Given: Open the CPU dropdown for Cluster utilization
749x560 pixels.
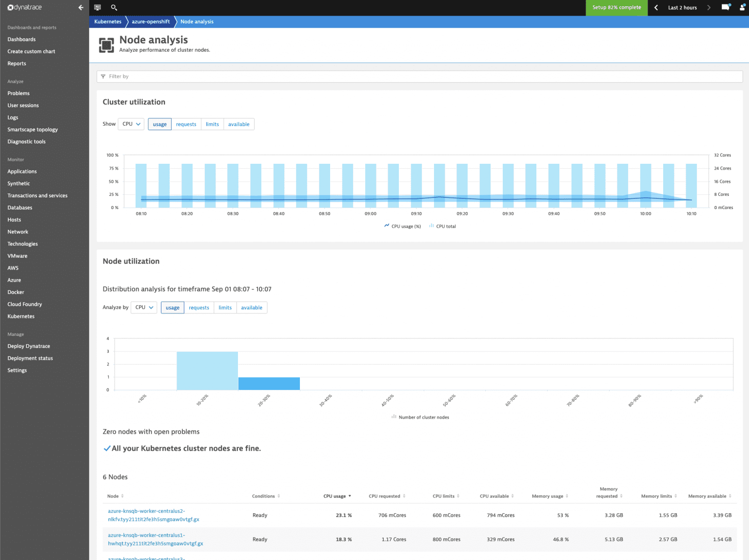Looking at the screenshot, I should coord(131,124).
